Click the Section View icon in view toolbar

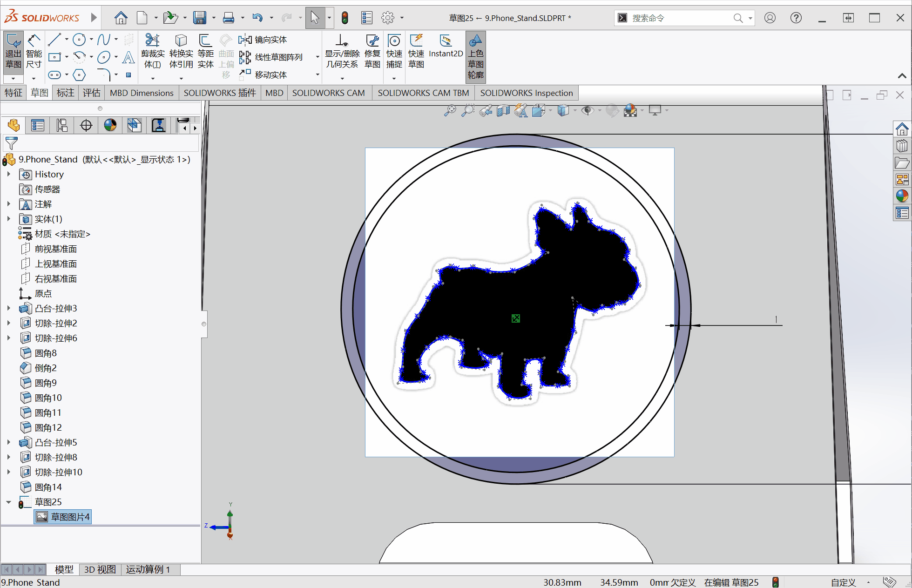pyautogui.click(x=503, y=110)
